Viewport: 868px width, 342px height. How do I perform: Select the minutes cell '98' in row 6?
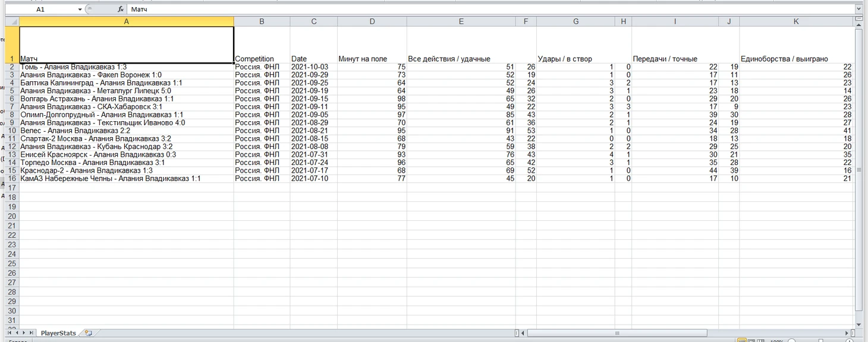(x=372, y=99)
